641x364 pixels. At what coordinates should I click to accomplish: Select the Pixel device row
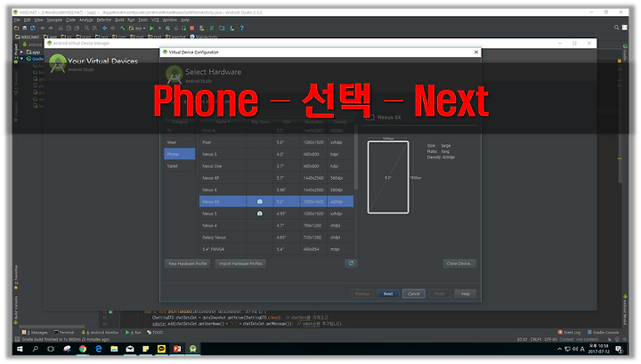(x=276, y=142)
